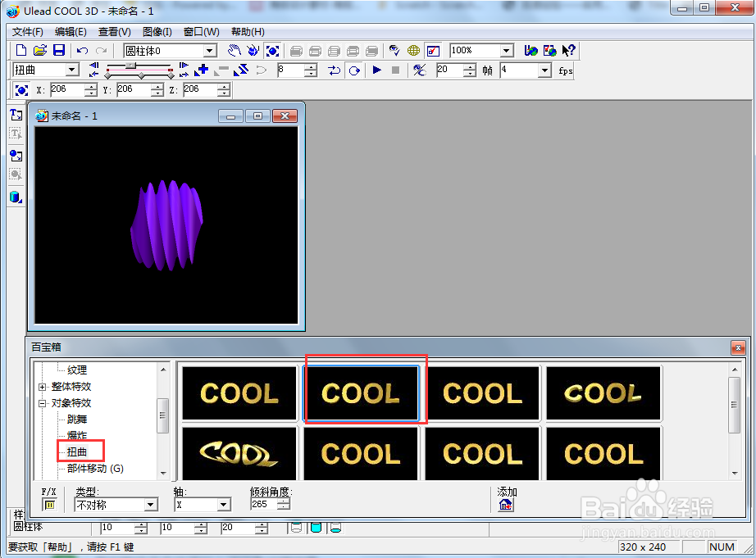Play the animation
Viewport: 756px width, 558px height.
(x=377, y=70)
